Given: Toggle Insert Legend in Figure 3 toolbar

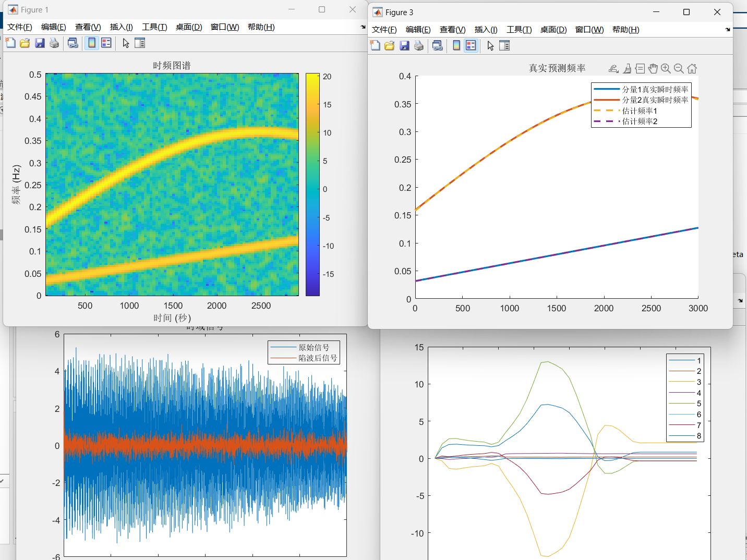Looking at the screenshot, I should [x=471, y=46].
